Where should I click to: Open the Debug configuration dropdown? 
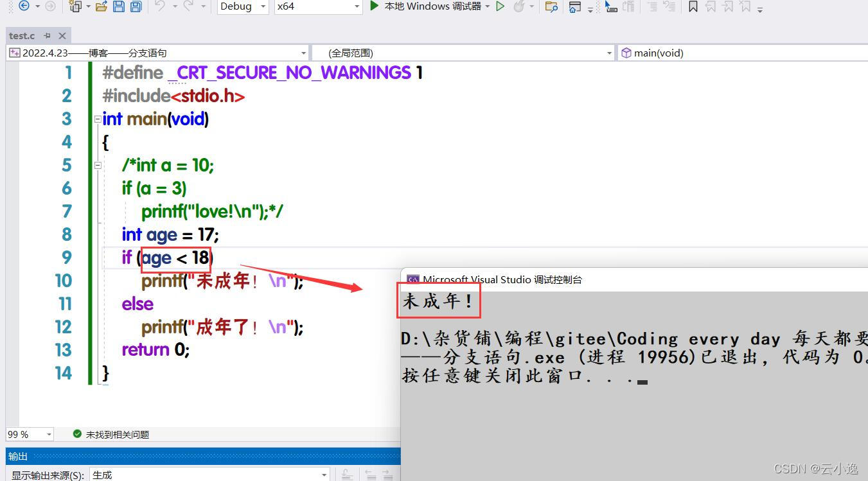[x=243, y=6]
